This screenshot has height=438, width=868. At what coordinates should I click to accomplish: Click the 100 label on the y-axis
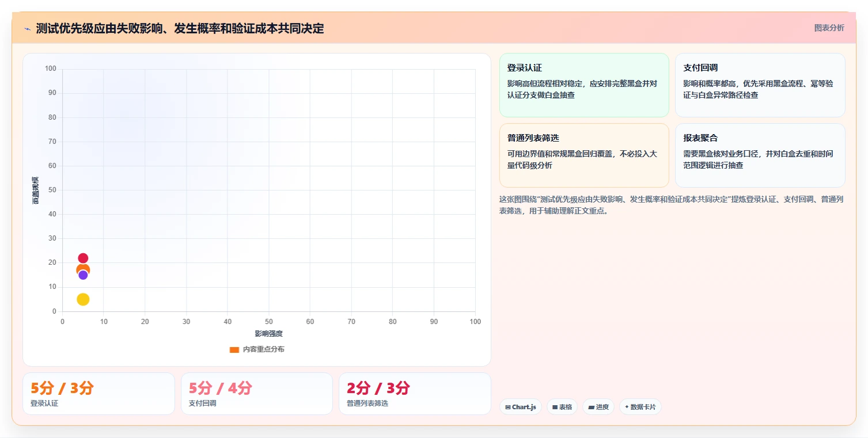coord(51,69)
